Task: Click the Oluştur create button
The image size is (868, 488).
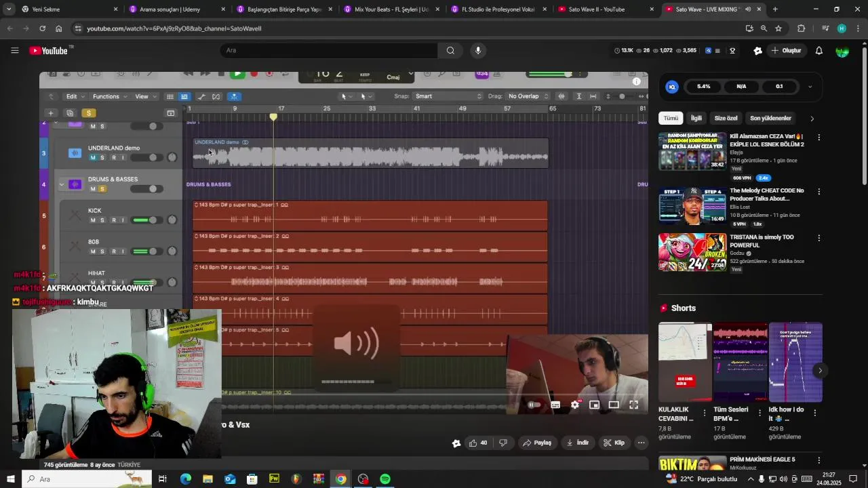Action: click(786, 51)
